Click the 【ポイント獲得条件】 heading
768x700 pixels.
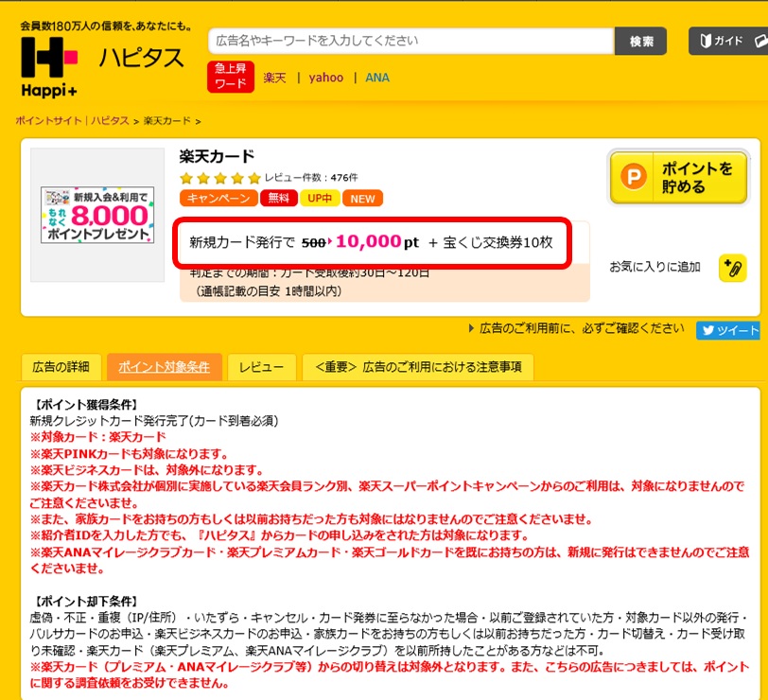86,405
